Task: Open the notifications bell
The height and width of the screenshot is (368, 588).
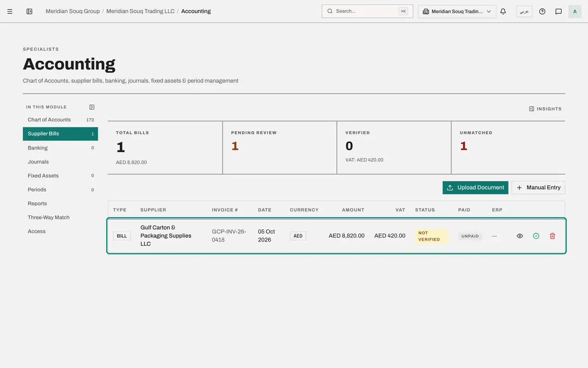Action: tap(503, 11)
